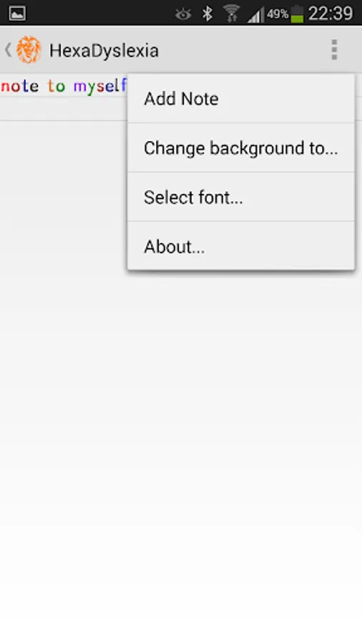362x644 pixels.
Task: Show the About... dialog
Action: coord(241,246)
